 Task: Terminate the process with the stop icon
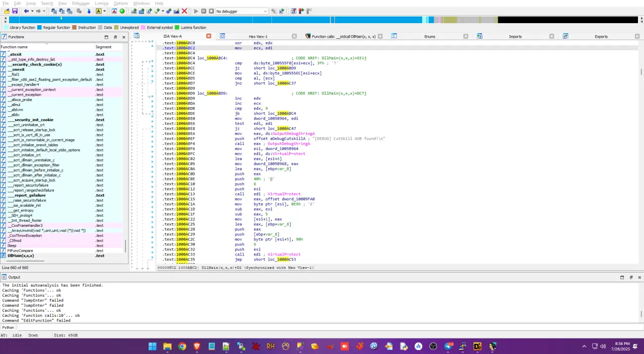(x=211, y=11)
